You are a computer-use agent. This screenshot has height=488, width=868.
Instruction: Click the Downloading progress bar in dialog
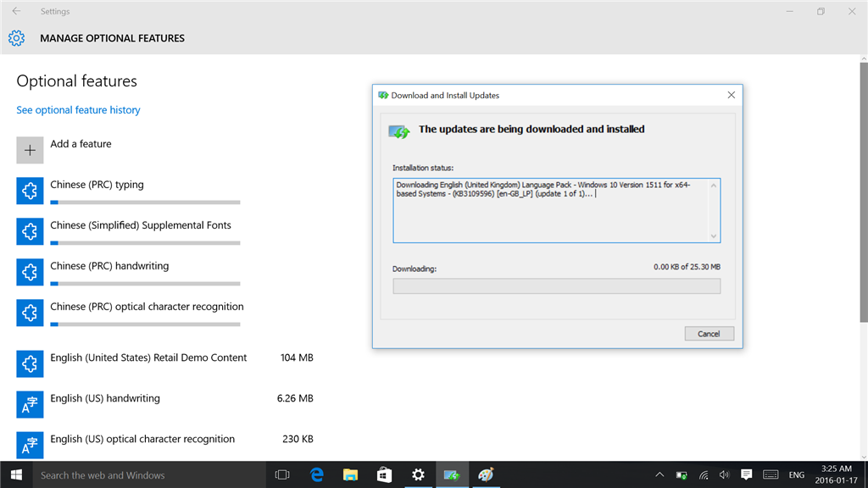point(556,286)
